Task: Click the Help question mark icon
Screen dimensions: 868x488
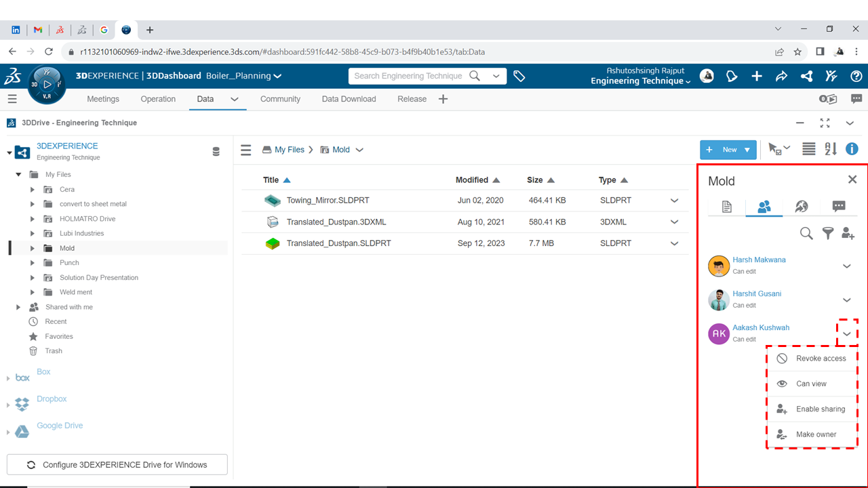Action: [x=856, y=76]
